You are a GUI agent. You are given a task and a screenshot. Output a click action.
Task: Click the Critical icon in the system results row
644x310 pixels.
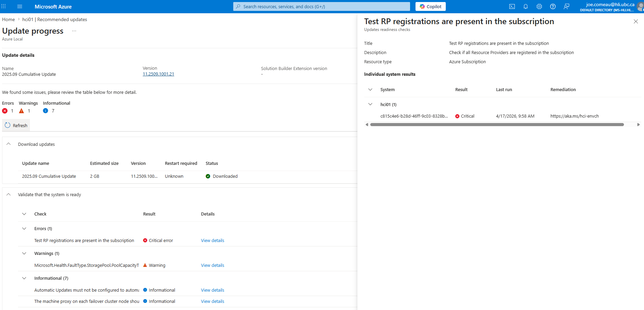(457, 116)
